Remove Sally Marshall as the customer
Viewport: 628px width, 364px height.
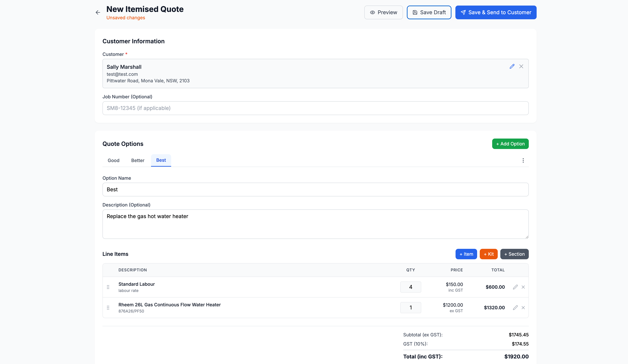521,66
